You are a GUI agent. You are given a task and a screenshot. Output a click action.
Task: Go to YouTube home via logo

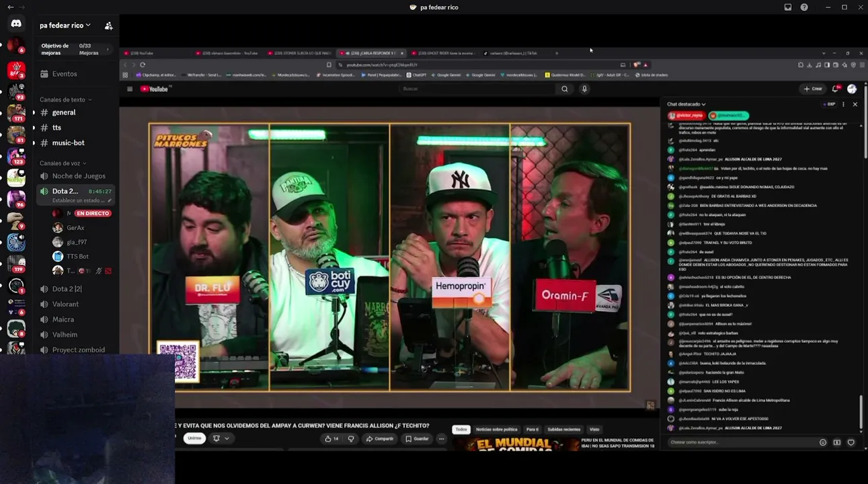156,89
